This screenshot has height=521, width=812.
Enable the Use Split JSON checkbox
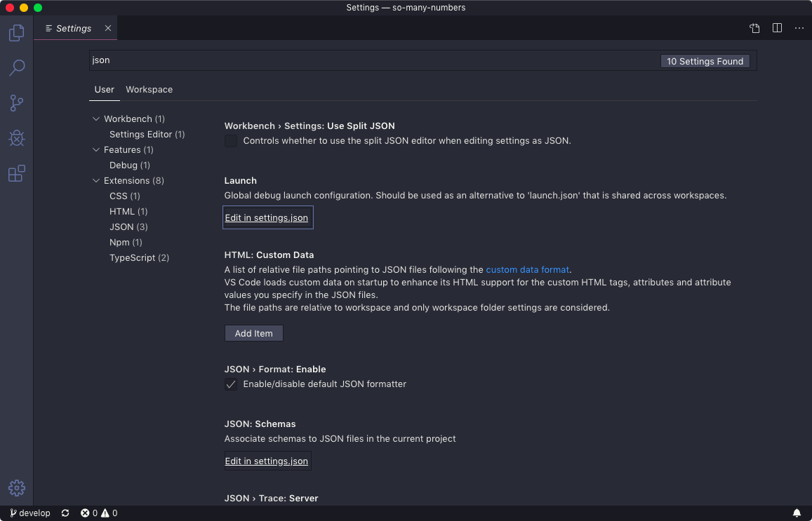(232, 140)
